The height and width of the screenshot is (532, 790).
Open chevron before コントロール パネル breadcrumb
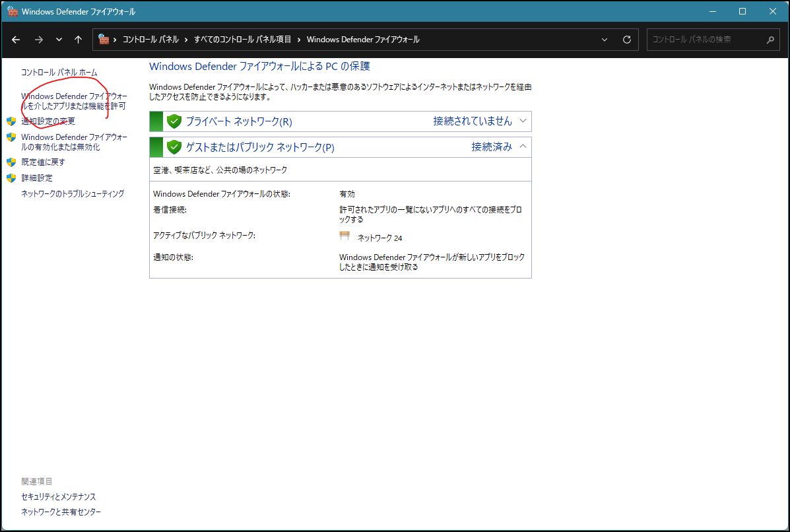click(x=115, y=40)
